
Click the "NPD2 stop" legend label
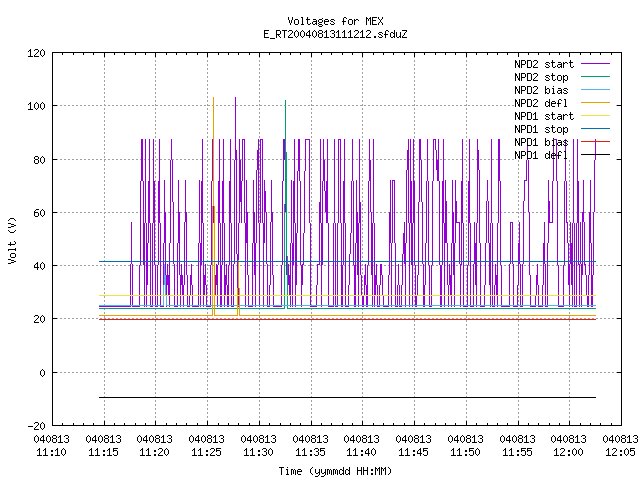[541, 77]
